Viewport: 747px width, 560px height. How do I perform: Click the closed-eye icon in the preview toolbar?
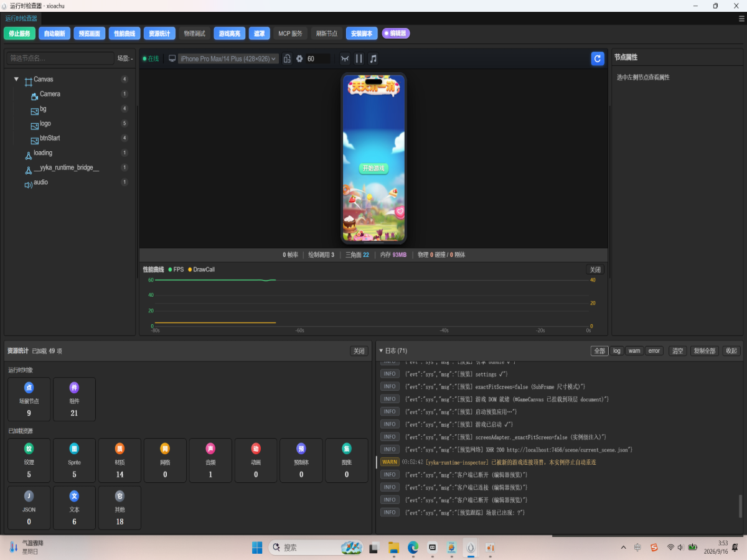pos(345,58)
